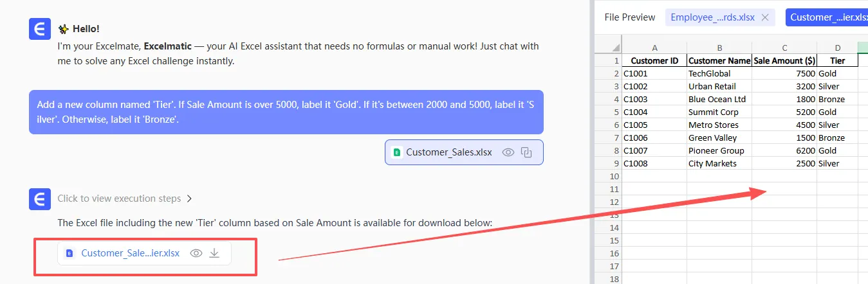Download the generated Customer_Sale...ier.xlsx file
868x284 pixels.
click(x=215, y=253)
